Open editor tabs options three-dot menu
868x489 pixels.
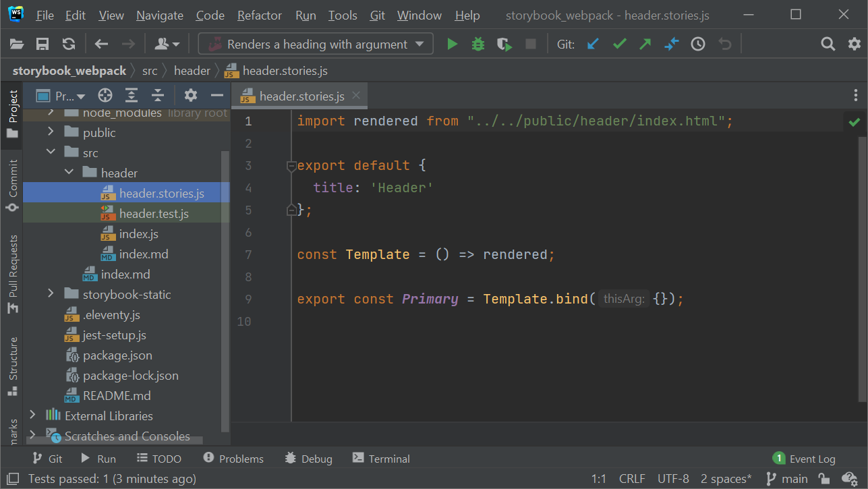pyautogui.click(x=855, y=96)
